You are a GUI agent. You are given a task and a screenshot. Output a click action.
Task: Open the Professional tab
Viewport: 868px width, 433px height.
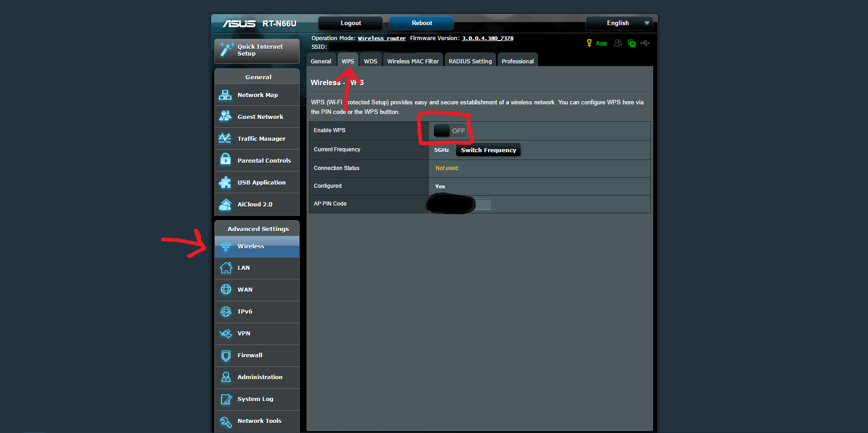click(x=517, y=61)
